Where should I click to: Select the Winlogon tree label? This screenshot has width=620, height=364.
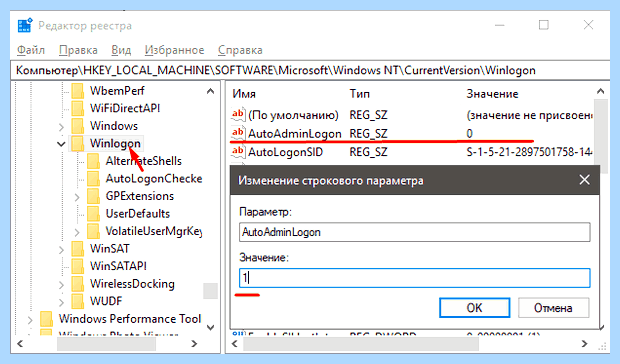[x=115, y=143]
